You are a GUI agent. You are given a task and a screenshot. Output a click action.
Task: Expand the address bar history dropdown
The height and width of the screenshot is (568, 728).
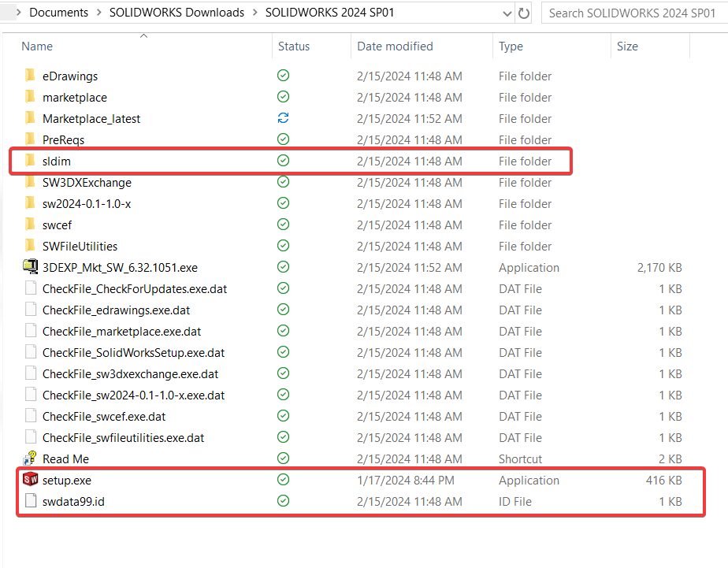click(509, 12)
